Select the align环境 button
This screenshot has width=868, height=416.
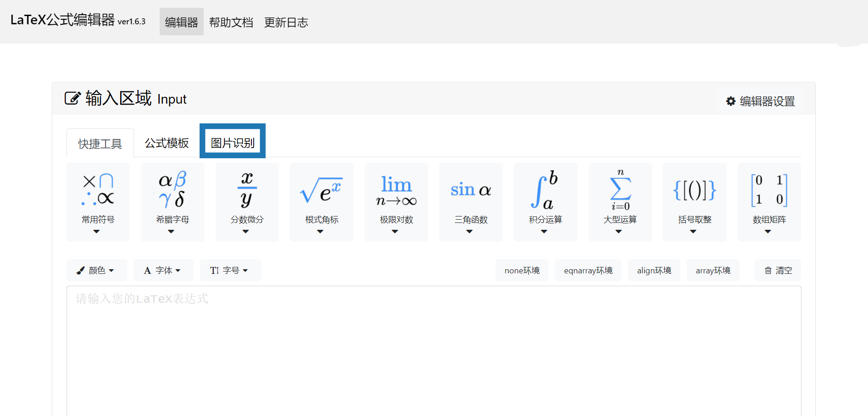[654, 271]
